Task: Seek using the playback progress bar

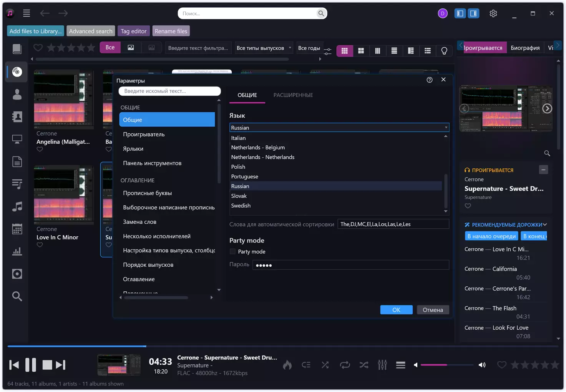Action: (283, 346)
